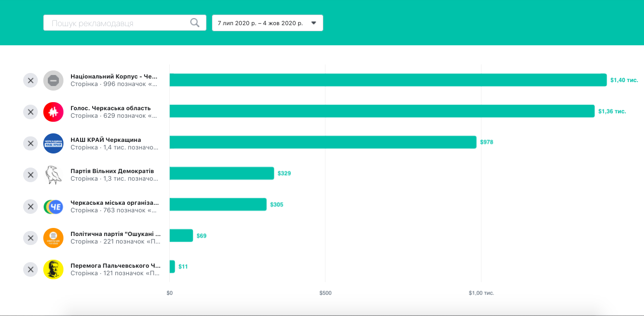The image size is (644, 316).
Task: Remove НАШ КРАЙ Черкащина with X
Action: pos(31,143)
